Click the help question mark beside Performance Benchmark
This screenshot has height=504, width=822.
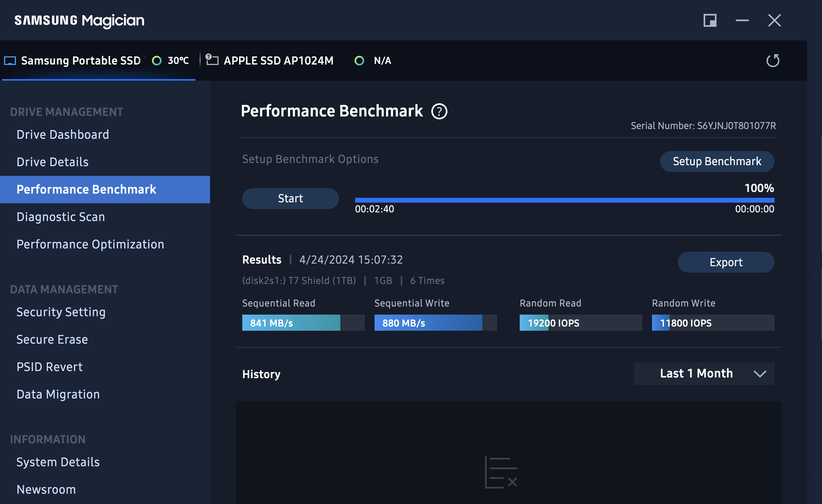click(439, 111)
